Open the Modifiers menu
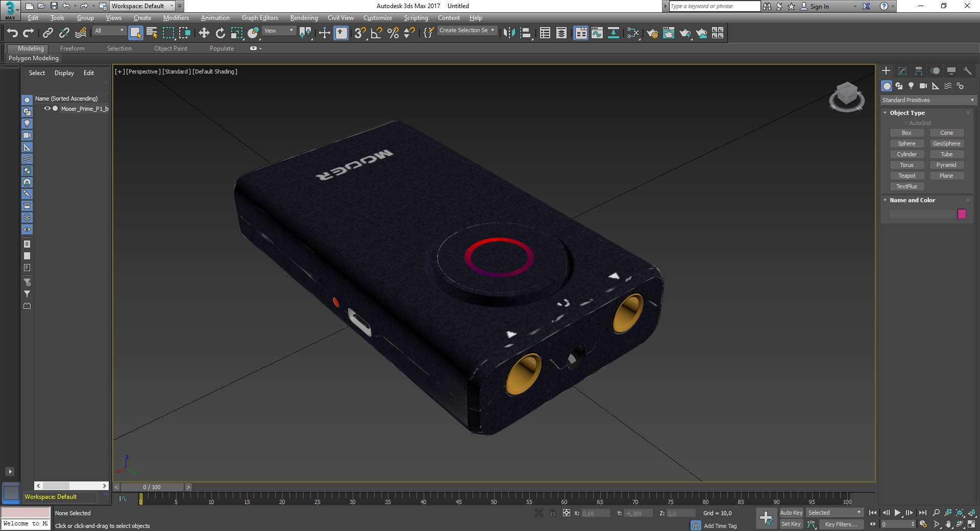This screenshot has width=980, height=531. pos(176,18)
